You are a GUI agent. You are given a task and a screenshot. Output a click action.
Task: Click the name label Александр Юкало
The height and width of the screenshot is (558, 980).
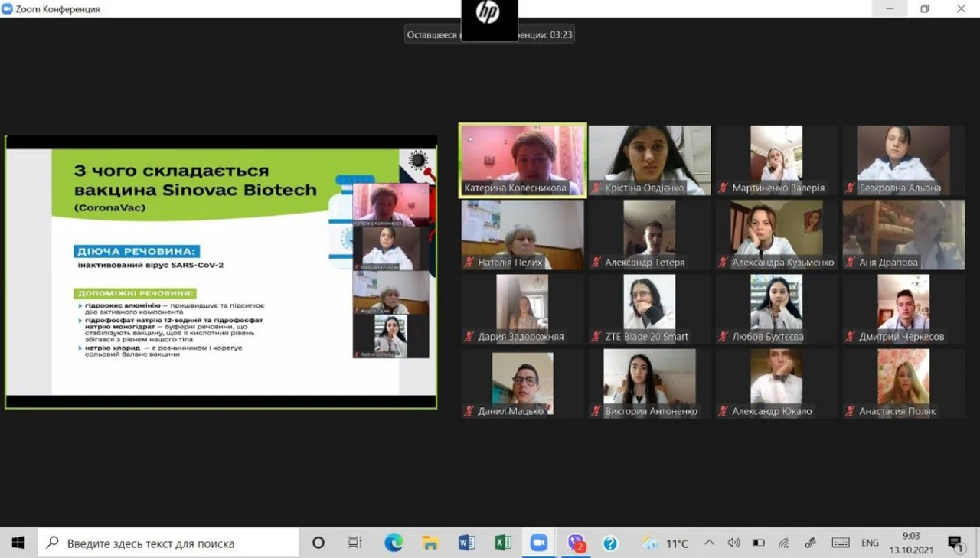[x=772, y=410]
